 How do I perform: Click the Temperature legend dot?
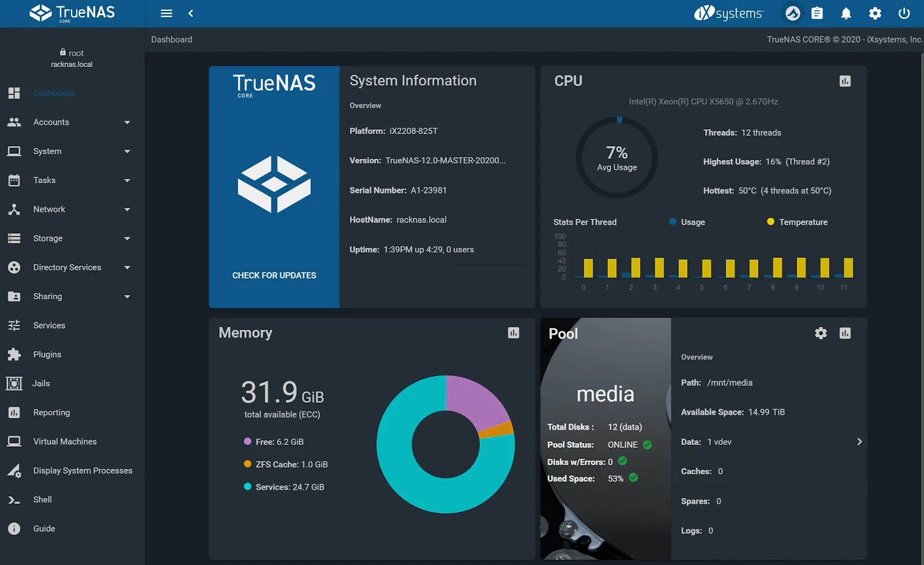coord(770,222)
